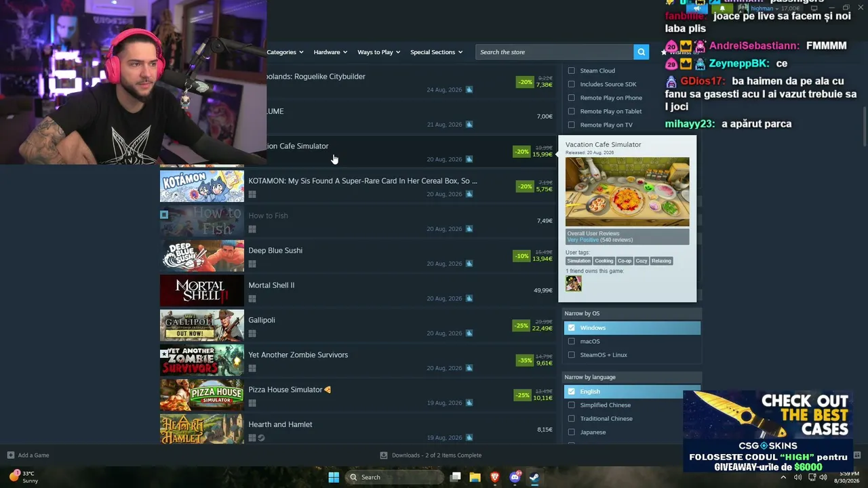The image size is (868, 488).
Task: Open the Ways to Play dropdown
Action: (379, 52)
